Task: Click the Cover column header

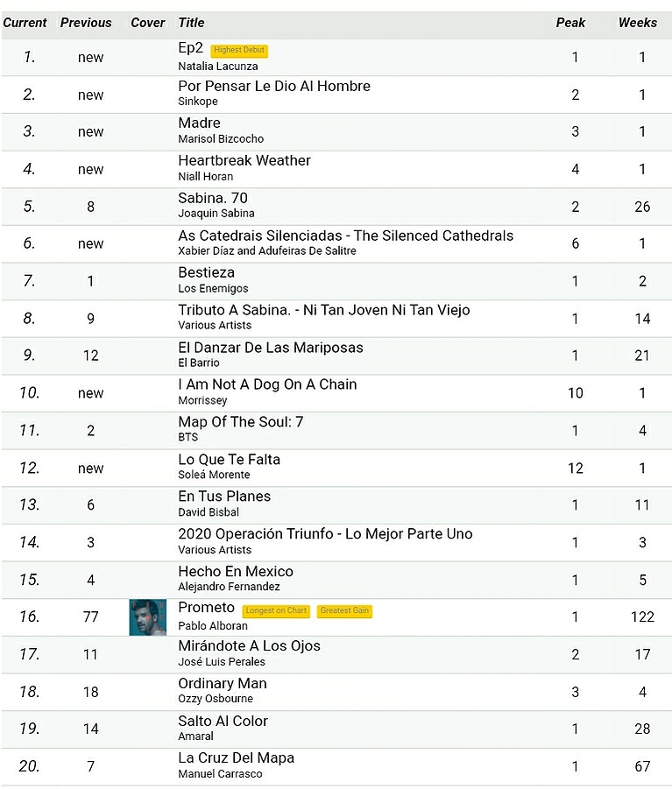Action: tap(147, 23)
